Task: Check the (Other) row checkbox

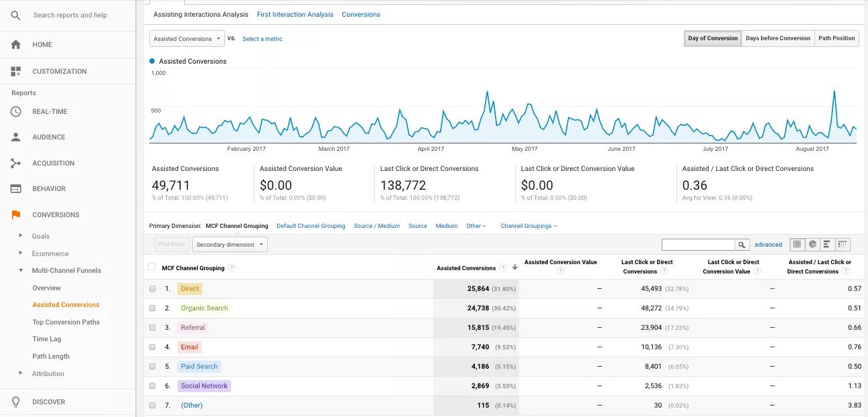Action: coord(152,406)
